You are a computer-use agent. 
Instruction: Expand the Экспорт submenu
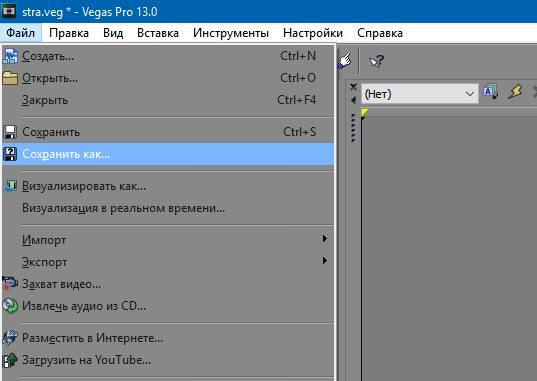(x=168, y=262)
